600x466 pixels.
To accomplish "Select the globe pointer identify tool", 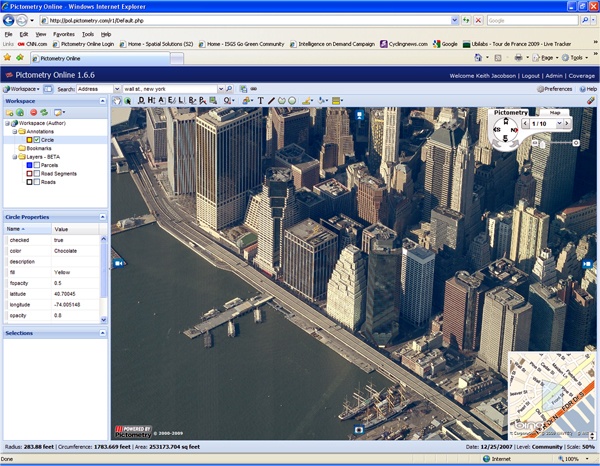I will [127, 101].
